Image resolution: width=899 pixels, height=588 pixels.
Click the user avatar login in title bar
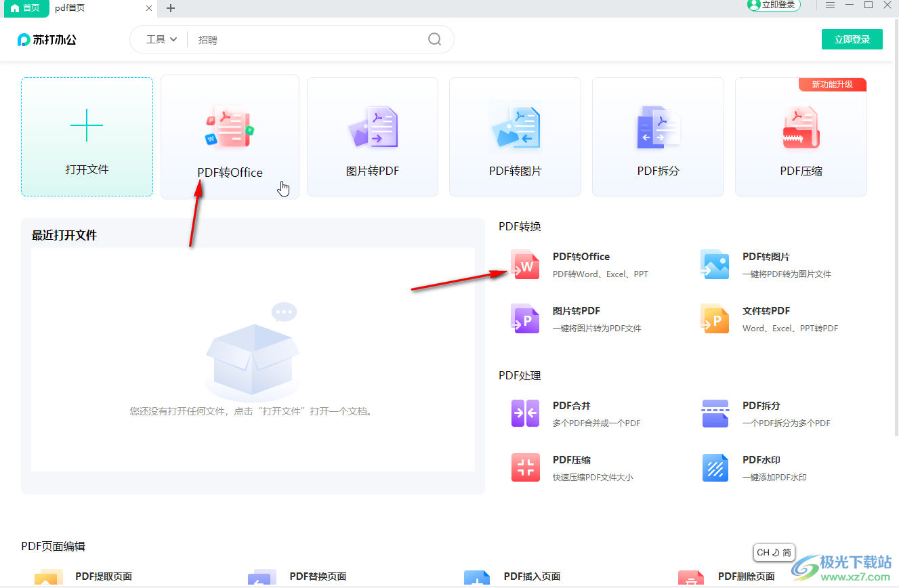click(x=774, y=5)
